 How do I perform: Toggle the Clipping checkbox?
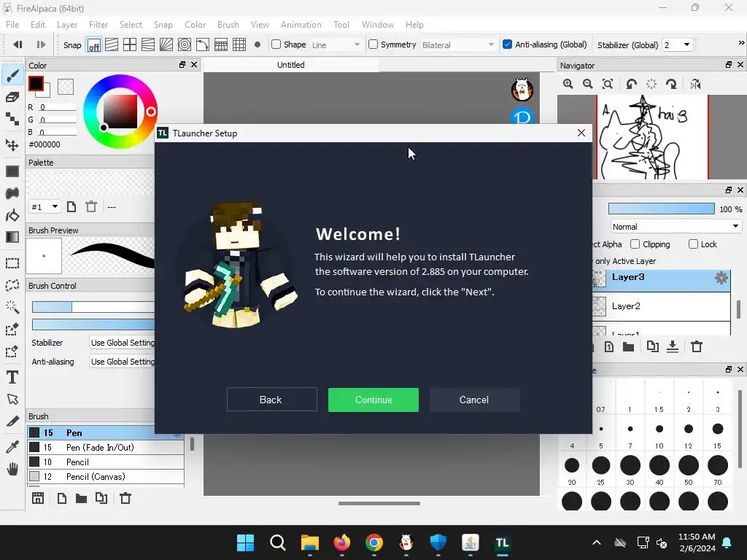[x=635, y=244]
